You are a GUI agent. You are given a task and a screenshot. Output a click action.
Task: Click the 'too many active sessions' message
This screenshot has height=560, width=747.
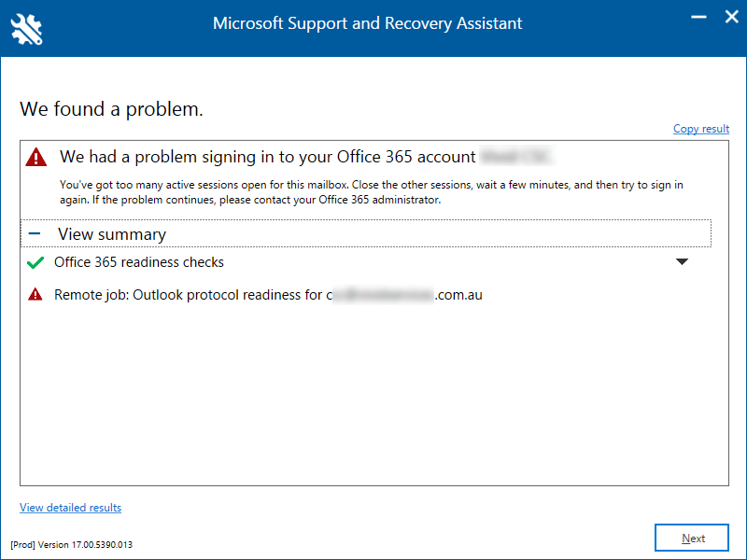click(x=371, y=192)
